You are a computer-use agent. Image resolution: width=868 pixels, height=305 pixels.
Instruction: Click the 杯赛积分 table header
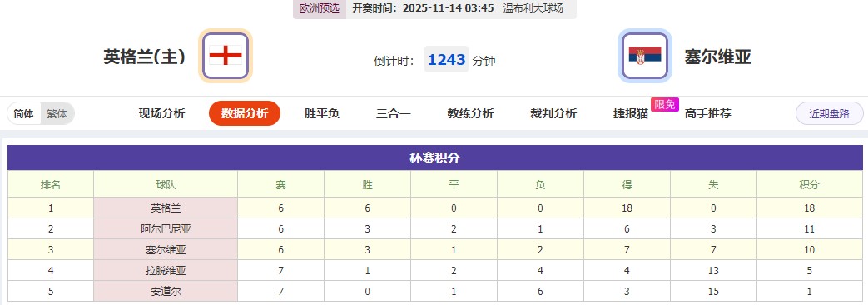[x=434, y=158]
